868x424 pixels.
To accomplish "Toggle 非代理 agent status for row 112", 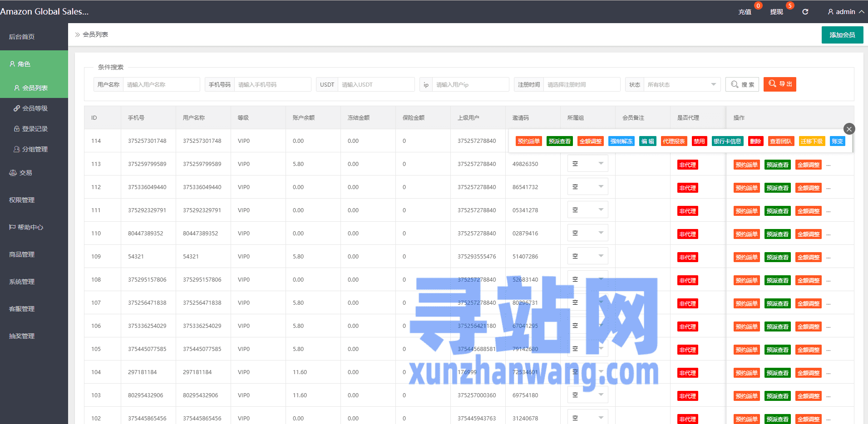I will 688,188.
